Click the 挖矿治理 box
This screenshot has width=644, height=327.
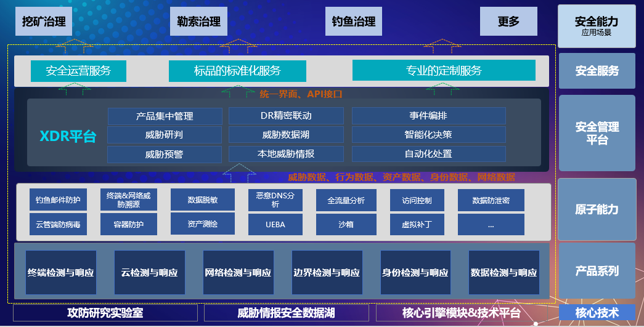44,22
